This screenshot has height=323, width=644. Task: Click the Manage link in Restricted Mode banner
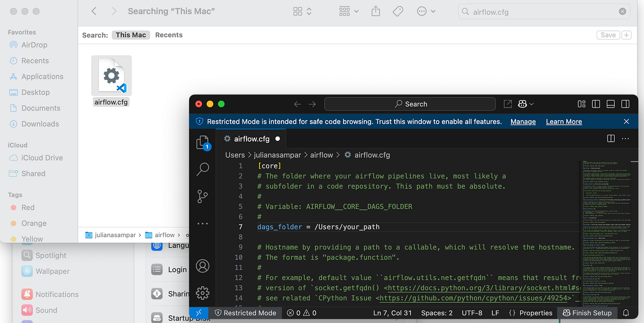523,121
